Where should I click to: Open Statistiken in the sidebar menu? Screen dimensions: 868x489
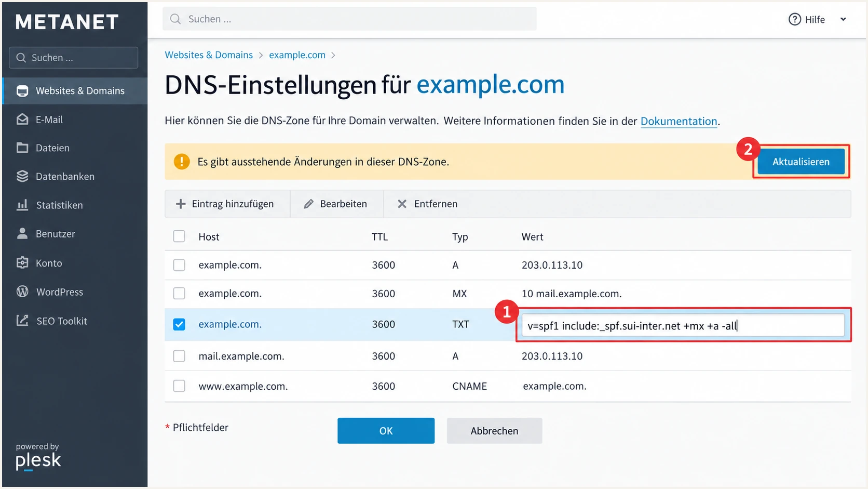pos(75,205)
